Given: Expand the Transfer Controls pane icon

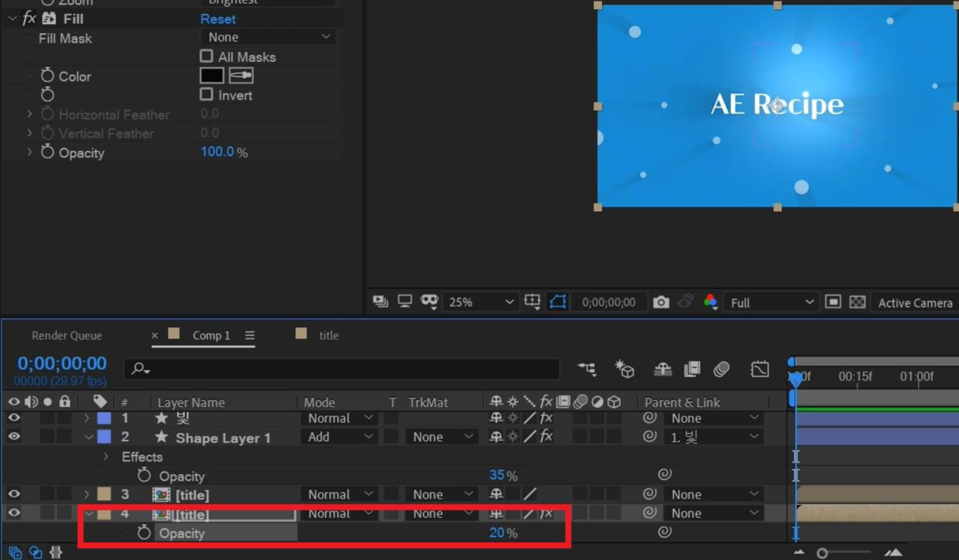Looking at the screenshot, I should click(35, 553).
